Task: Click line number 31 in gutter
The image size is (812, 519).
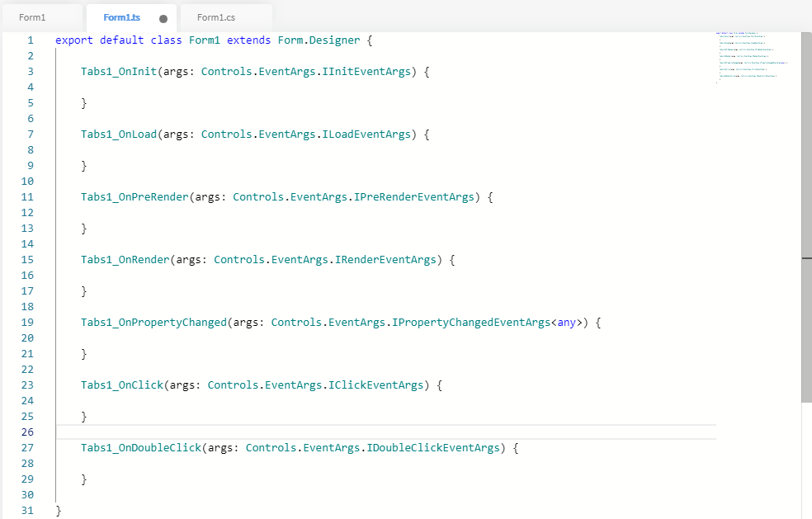Action: pyautogui.click(x=27, y=510)
